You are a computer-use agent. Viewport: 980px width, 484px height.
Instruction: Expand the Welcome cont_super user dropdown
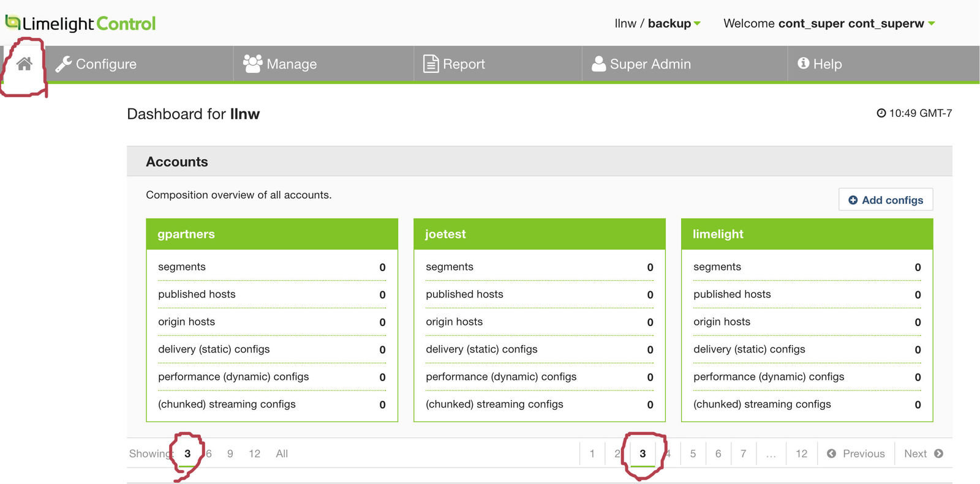pyautogui.click(x=829, y=23)
